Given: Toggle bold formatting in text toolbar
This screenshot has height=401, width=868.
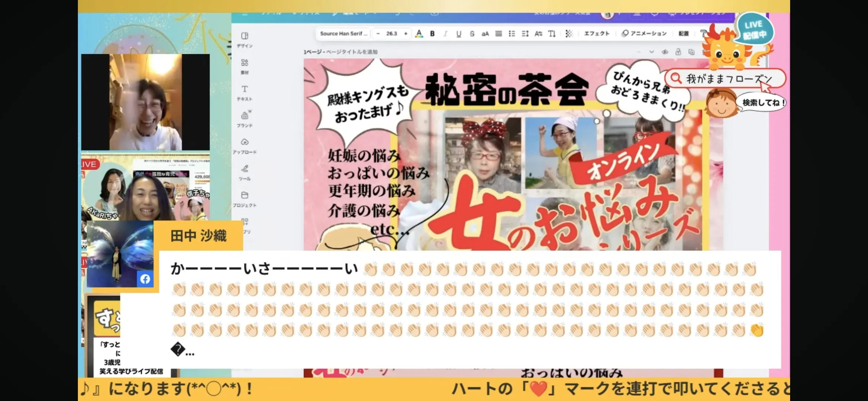Looking at the screenshot, I should pyautogui.click(x=432, y=34).
